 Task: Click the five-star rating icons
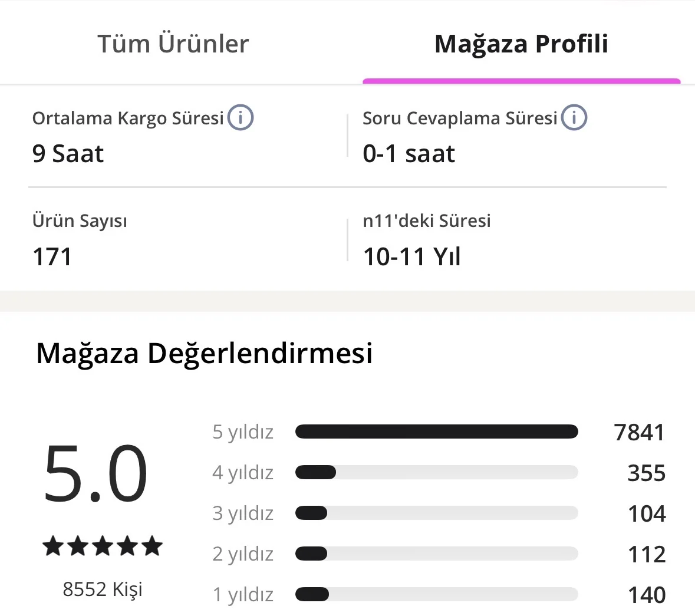(x=103, y=546)
